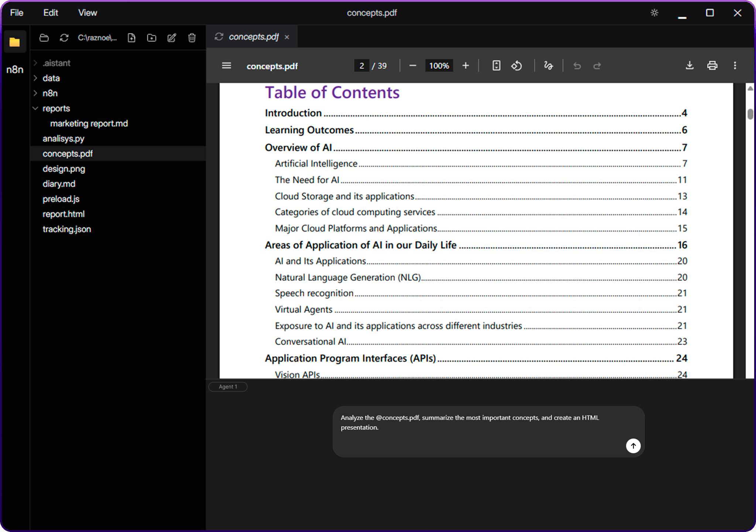756x532 pixels.
Task: Click the new file icon in explorer toolbar
Action: pyautogui.click(x=131, y=38)
